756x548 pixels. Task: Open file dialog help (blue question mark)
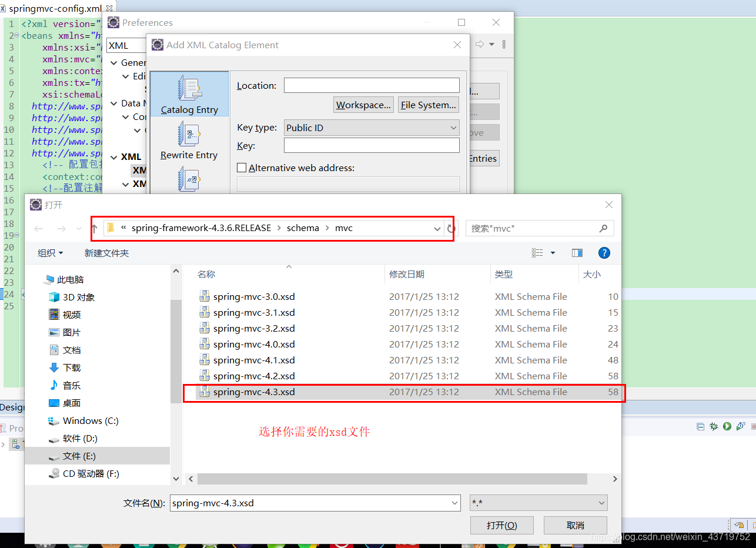(x=604, y=253)
